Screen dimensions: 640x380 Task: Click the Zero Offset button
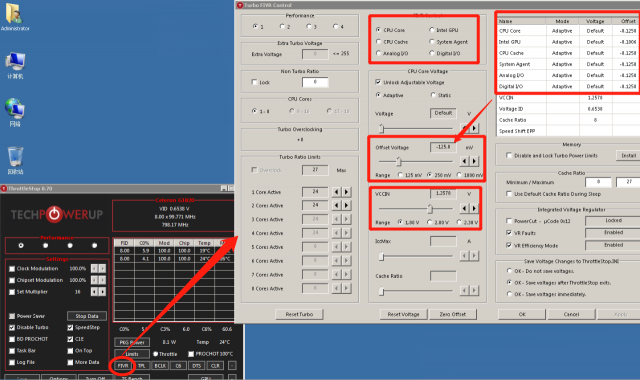coord(453,314)
